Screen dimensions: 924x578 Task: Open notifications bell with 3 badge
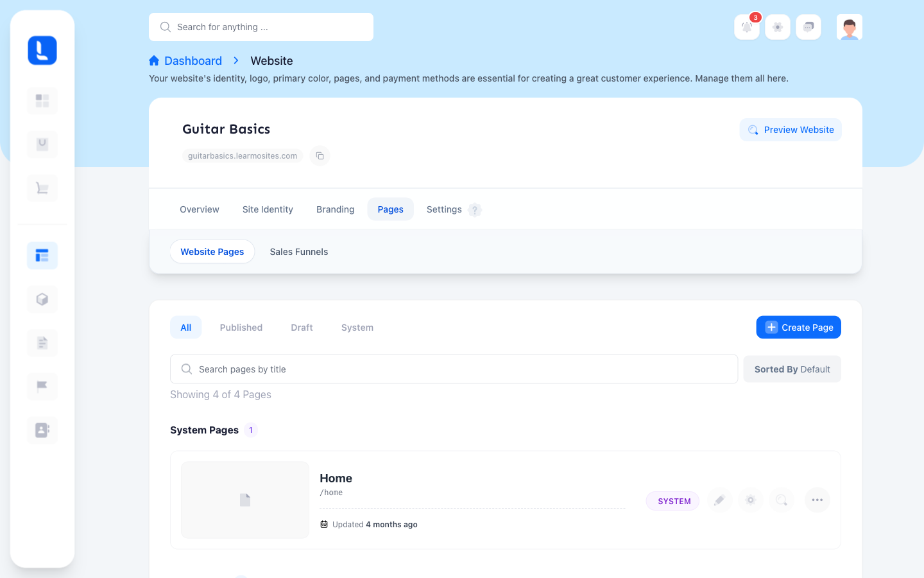click(x=747, y=27)
